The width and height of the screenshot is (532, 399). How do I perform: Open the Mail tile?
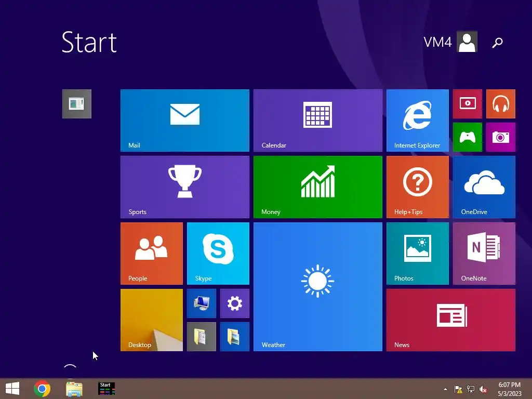point(185,121)
